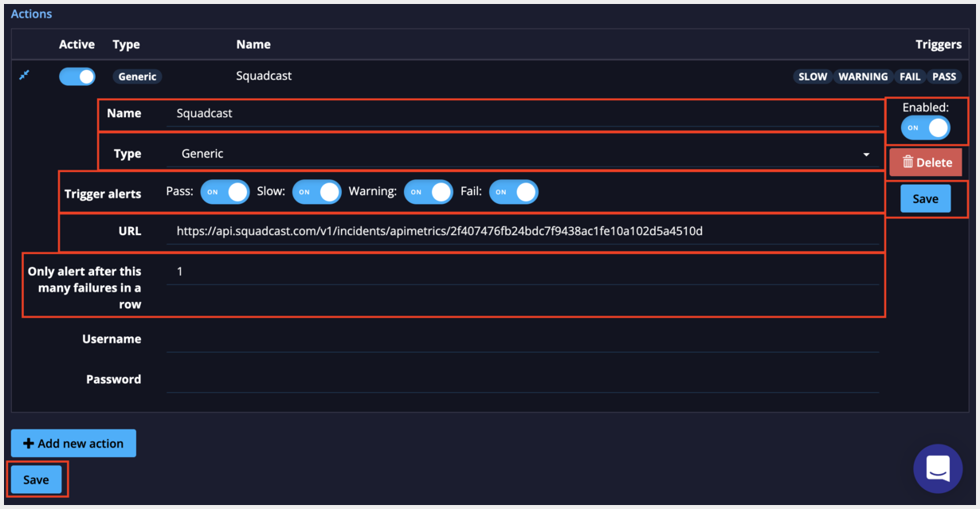
Task: Open the chat support bubble
Action: click(938, 468)
